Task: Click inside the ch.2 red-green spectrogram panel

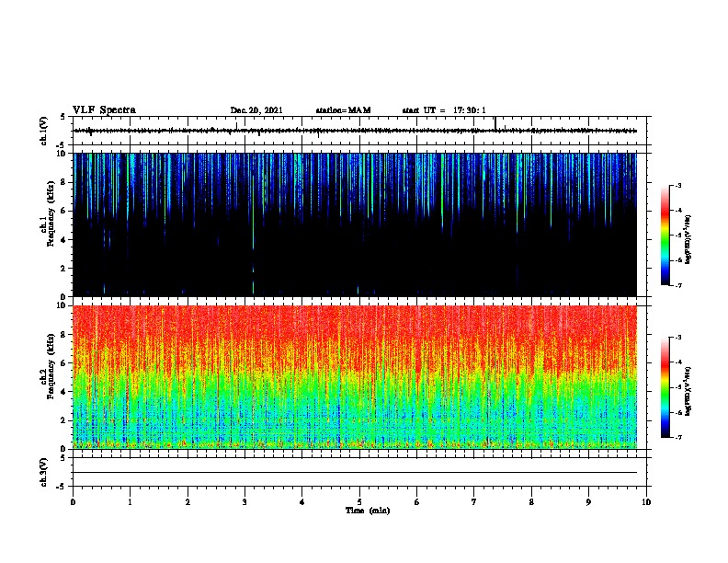Action: point(355,377)
